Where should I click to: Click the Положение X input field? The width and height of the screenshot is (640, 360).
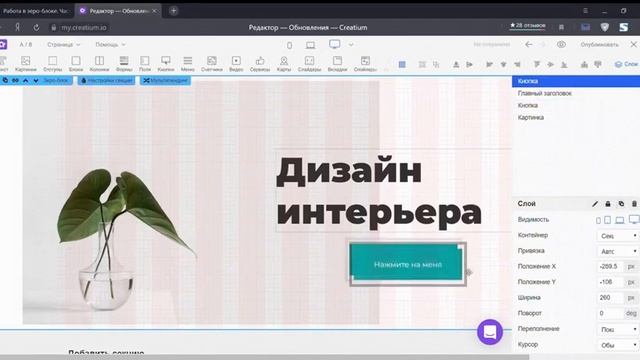[611, 267]
